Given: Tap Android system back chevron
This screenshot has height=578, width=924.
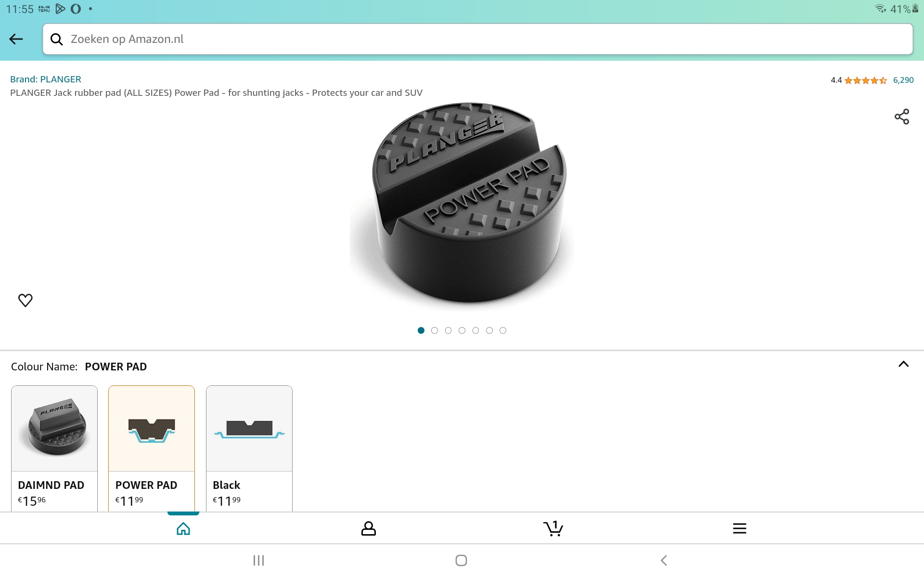Looking at the screenshot, I should coord(664,560).
